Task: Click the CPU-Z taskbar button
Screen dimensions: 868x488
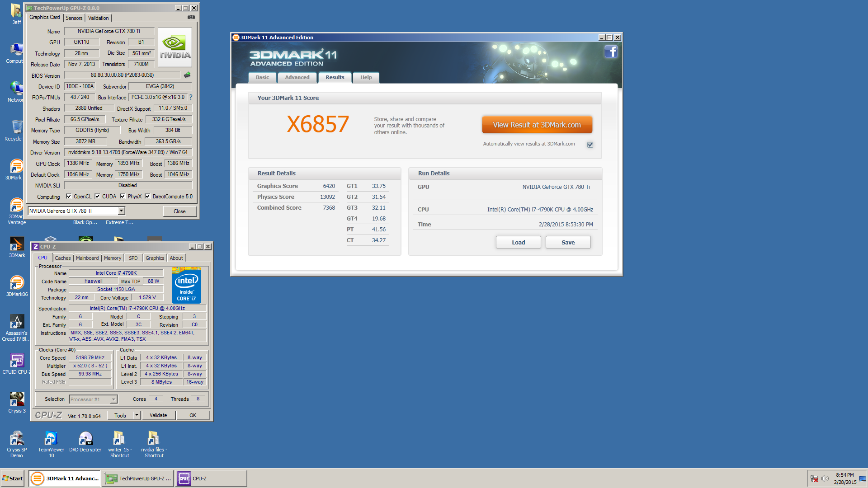Action: pos(211,479)
